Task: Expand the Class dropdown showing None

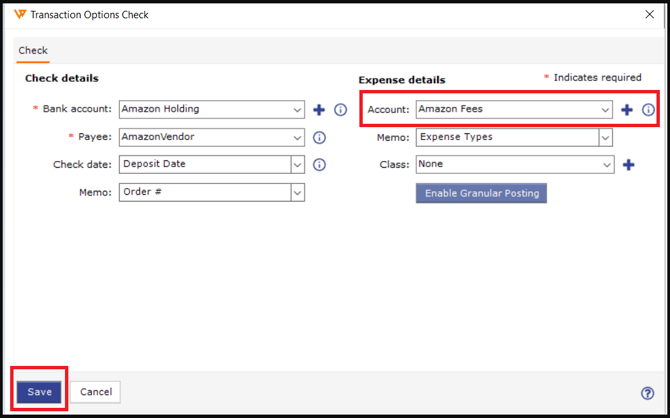Action: 606,164
